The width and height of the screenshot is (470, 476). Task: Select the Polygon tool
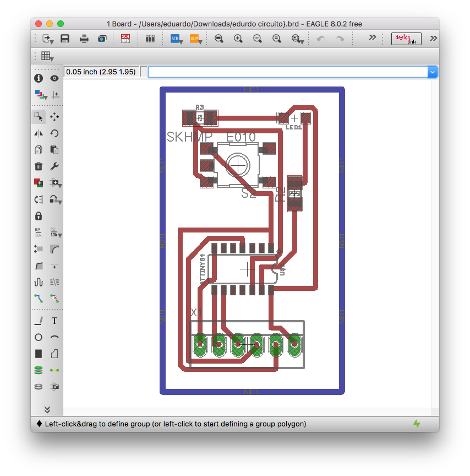(54, 354)
